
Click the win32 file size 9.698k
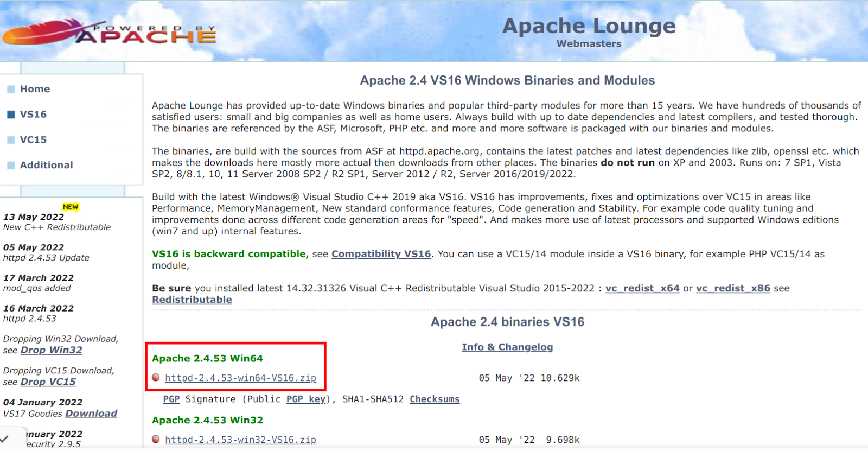click(x=563, y=440)
